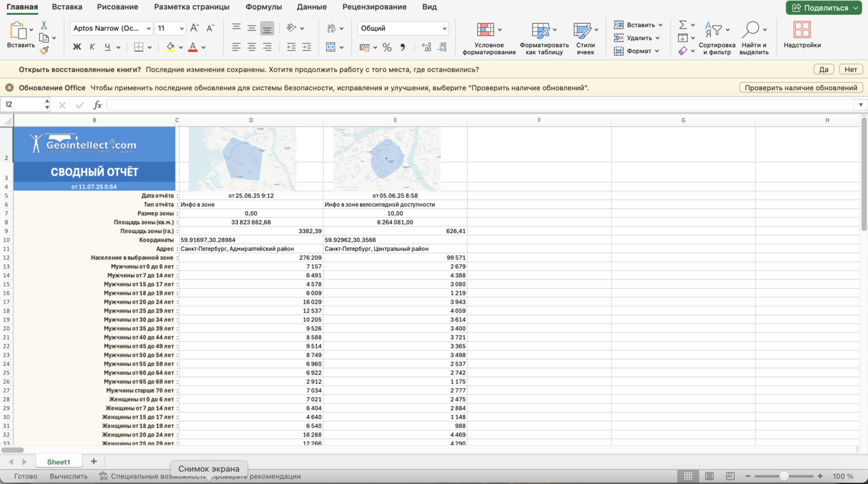This screenshot has width=868, height=484.
Task: Select the Format Painter brush icon
Action: tap(44, 50)
